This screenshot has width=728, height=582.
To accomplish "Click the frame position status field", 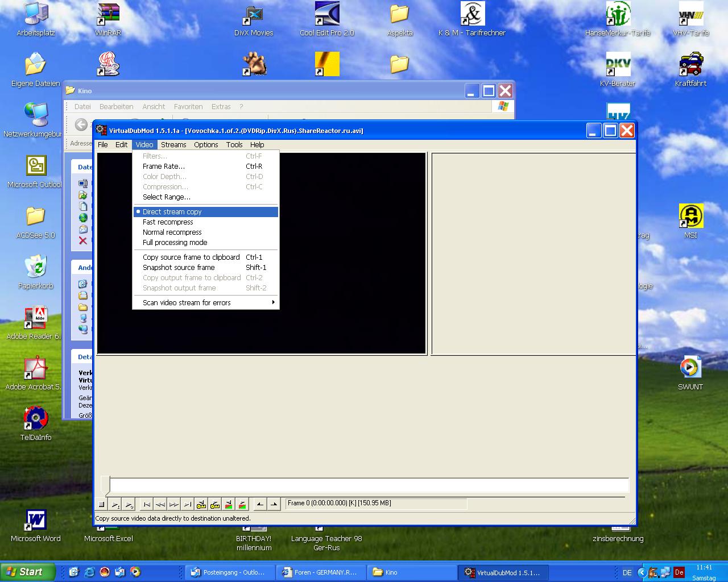I will pyautogui.click(x=375, y=504).
